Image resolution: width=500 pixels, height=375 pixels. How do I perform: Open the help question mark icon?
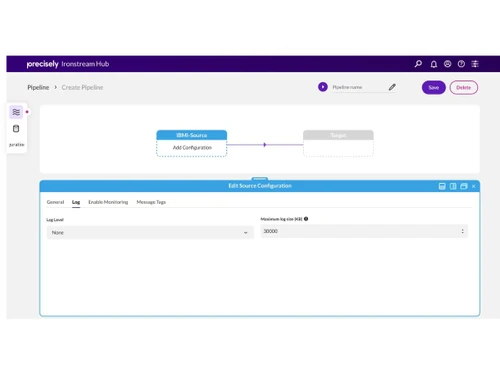click(x=461, y=64)
